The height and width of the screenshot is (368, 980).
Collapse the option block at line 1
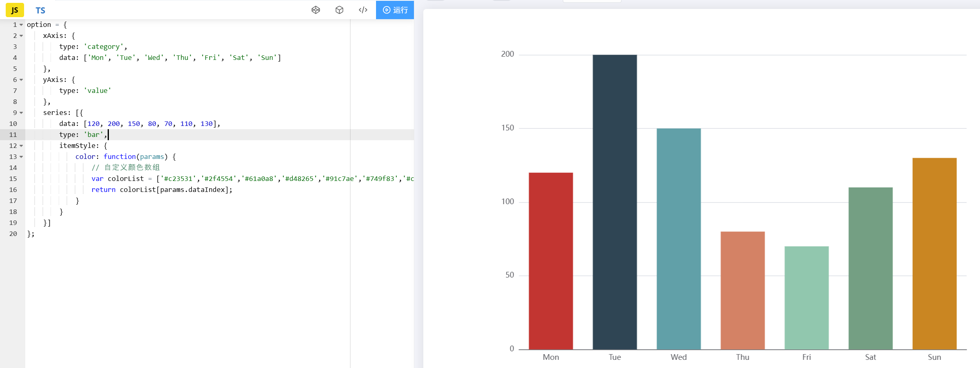coord(21,25)
